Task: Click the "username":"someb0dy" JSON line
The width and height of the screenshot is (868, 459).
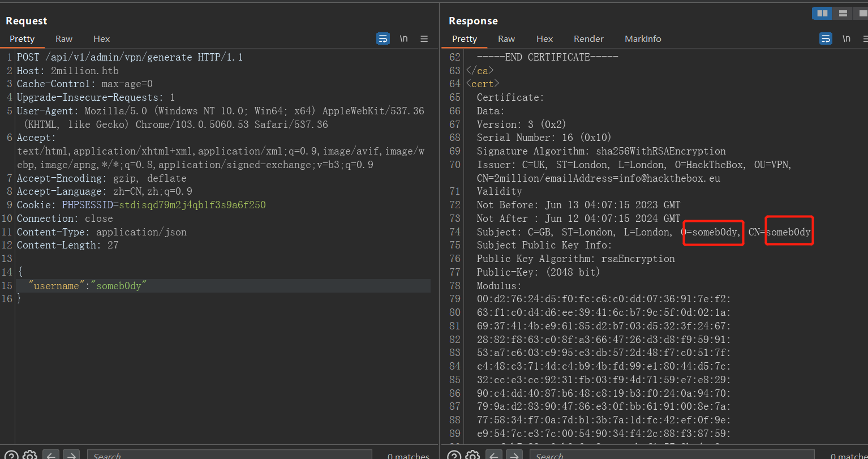Action: (x=88, y=286)
